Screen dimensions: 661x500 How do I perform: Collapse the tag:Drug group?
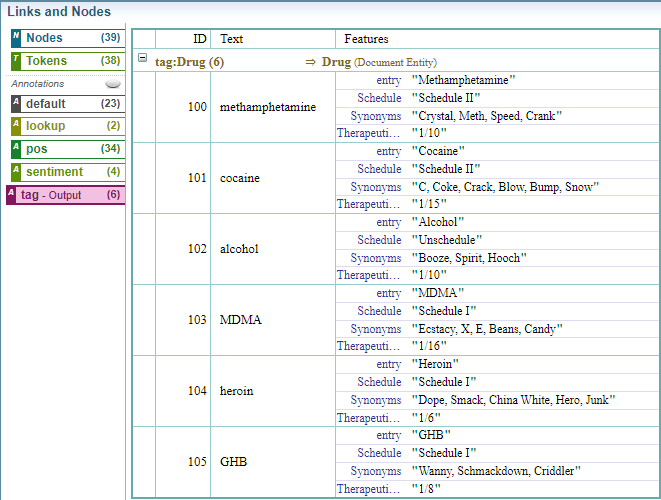142,60
